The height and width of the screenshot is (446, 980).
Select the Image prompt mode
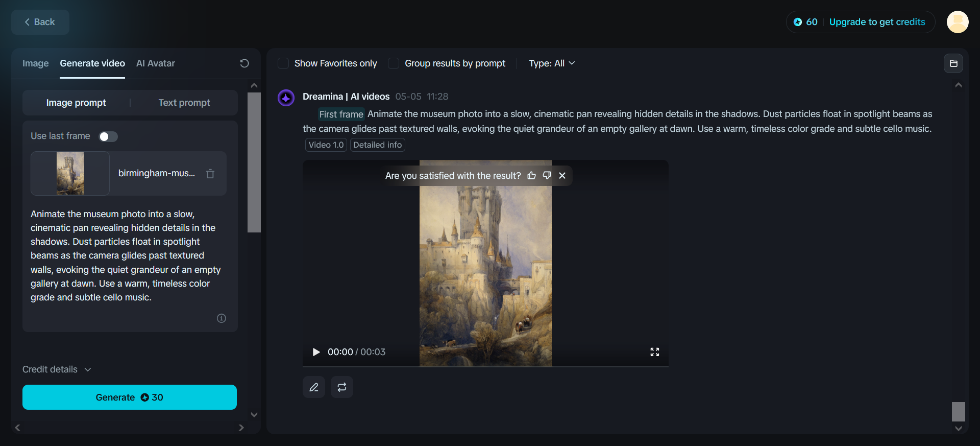tap(76, 103)
